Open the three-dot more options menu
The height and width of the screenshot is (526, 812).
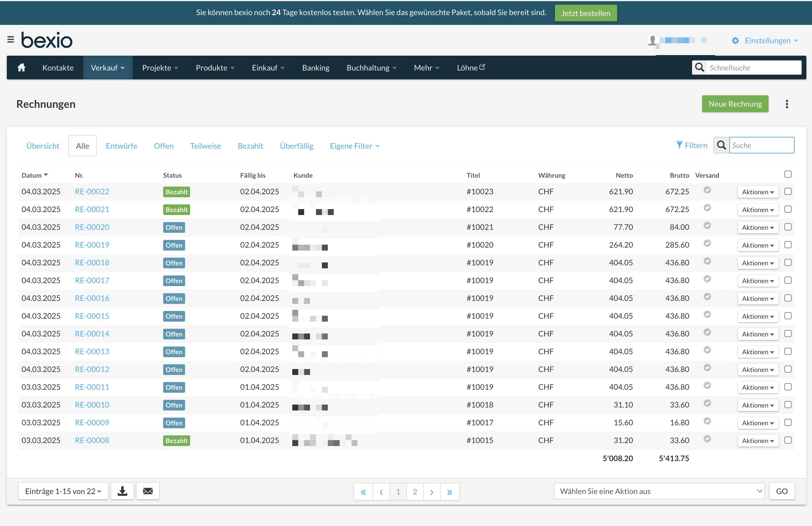tap(787, 104)
